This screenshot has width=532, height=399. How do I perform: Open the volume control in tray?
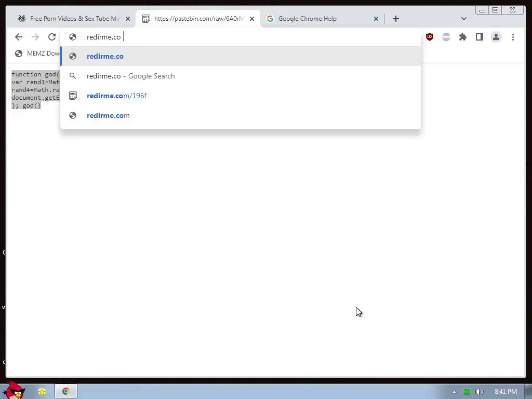(479, 392)
